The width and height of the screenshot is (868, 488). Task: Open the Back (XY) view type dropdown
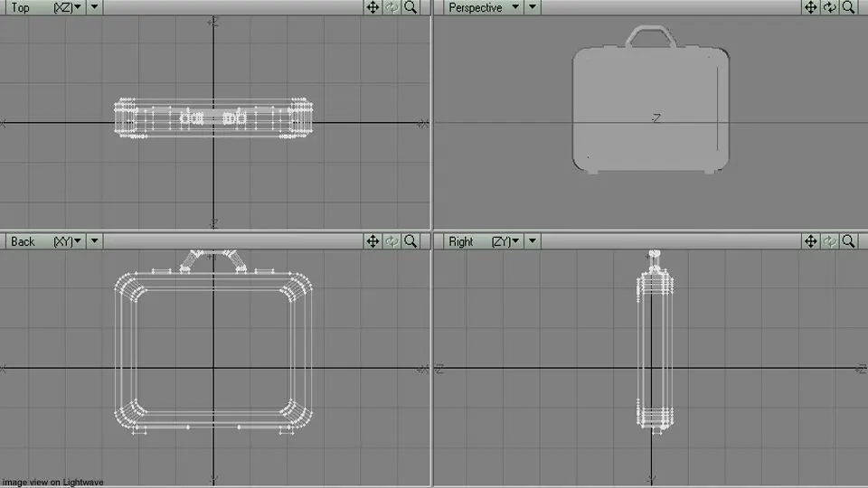click(45, 241)
